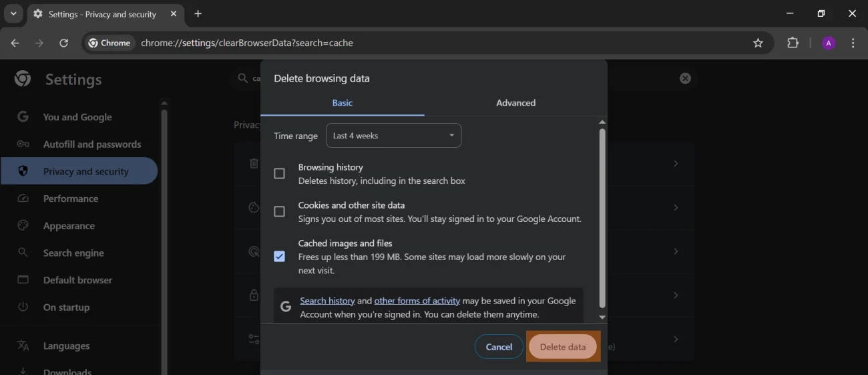
Task: Open the Search history link
Action: [x=327, y=301]
